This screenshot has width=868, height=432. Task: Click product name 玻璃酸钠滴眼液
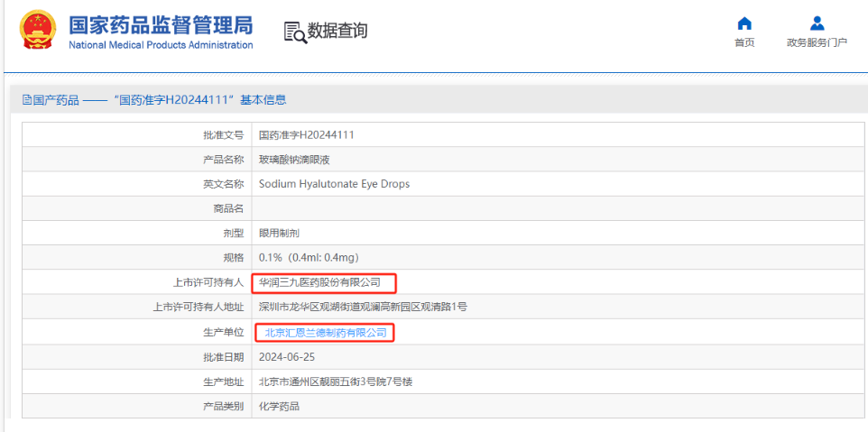tap(294, 160)
